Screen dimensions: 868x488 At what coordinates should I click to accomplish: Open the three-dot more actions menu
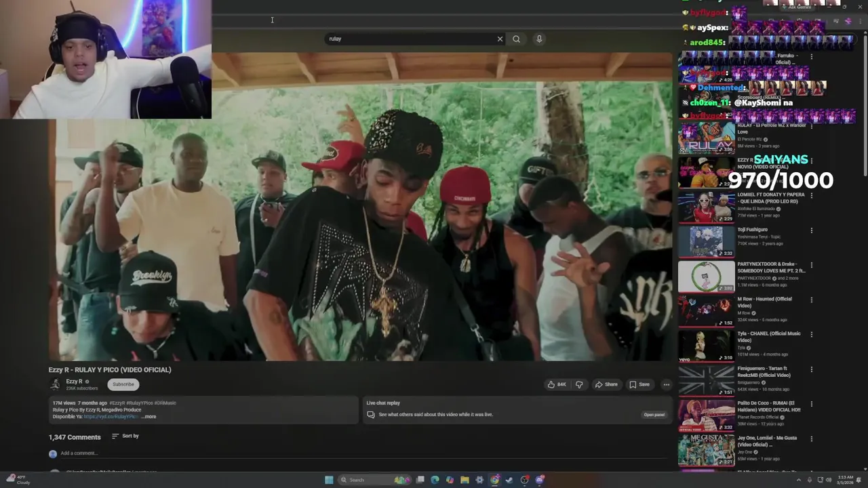666,384
